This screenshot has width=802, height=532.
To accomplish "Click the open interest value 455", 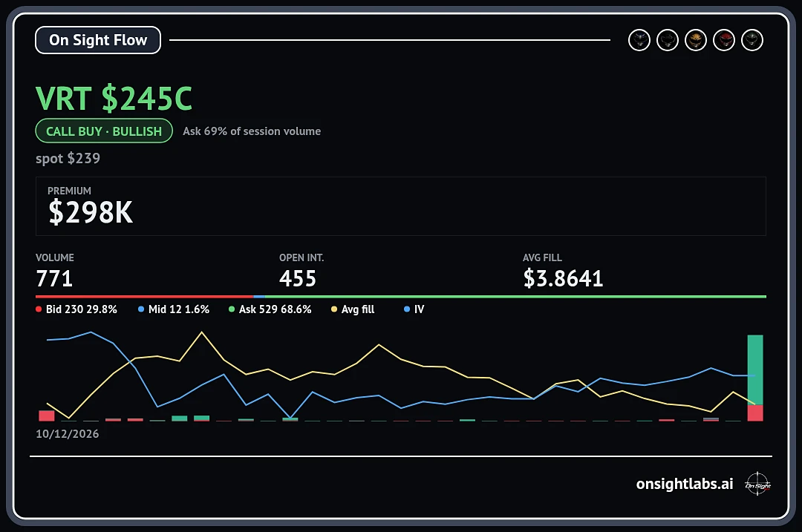I will [298, 278].
